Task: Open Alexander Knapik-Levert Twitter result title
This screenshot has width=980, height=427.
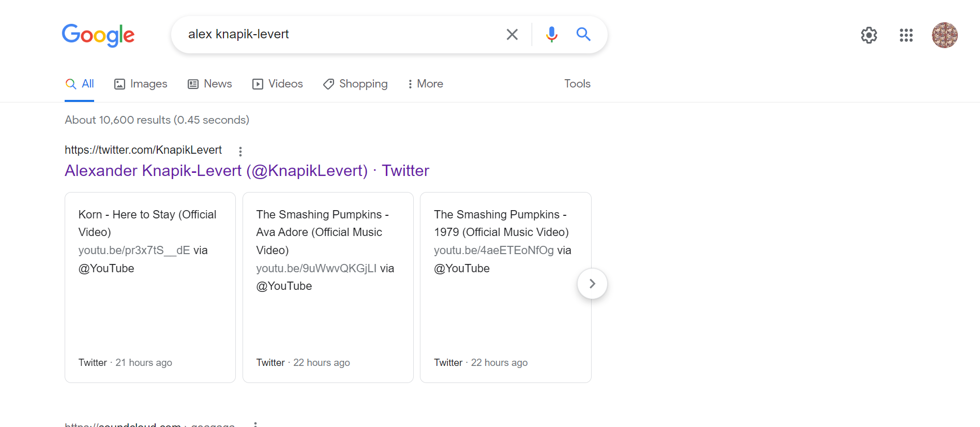Action: pyautogui.click(x=247, y=171)
